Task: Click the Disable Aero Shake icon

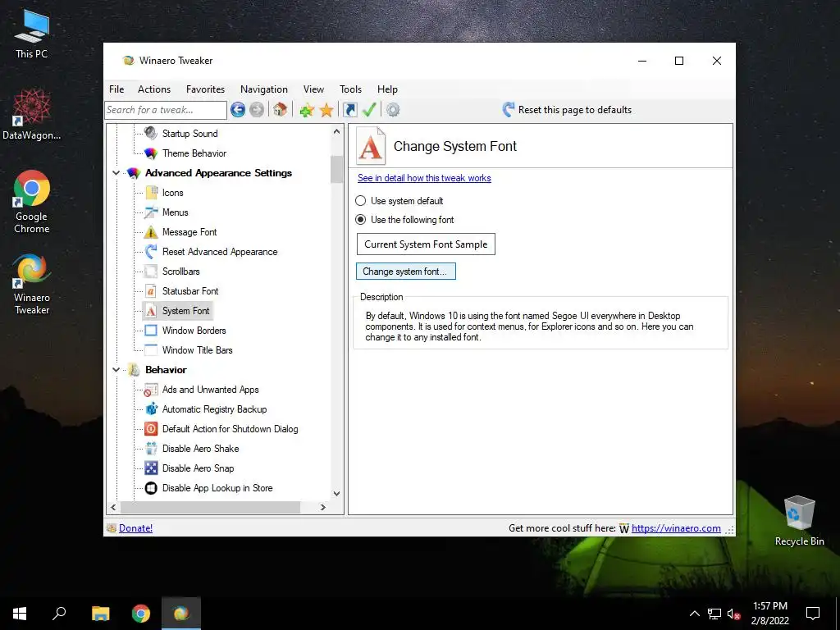Action: pos(151,449)
